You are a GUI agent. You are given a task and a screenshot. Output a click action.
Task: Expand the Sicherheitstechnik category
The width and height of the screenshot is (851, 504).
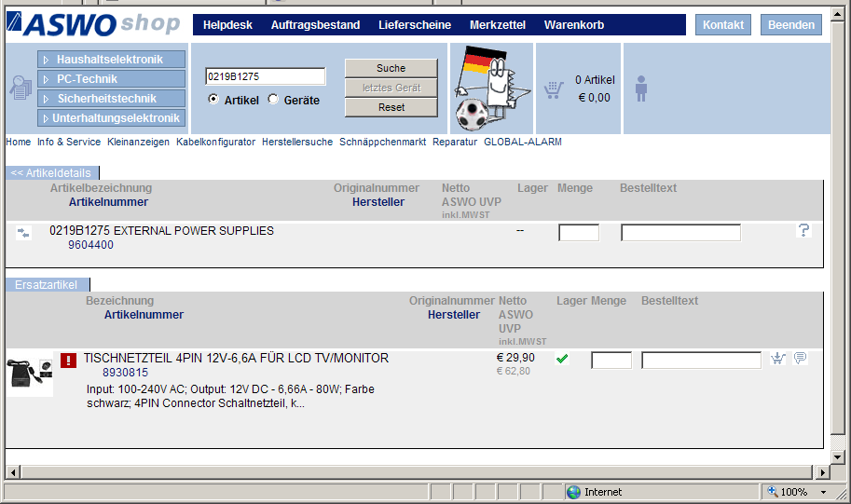111,98
